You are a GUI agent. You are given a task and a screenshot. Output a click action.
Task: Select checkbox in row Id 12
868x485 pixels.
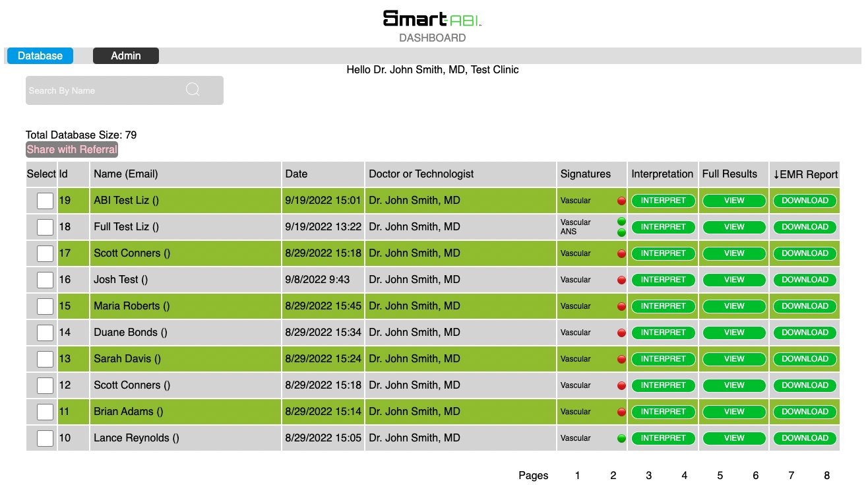coord(45,385)
